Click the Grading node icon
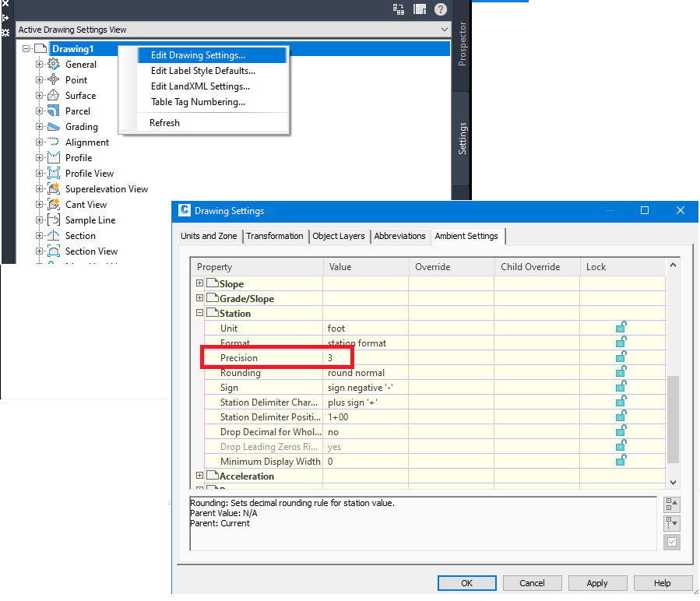 click(x=54, y=126)
